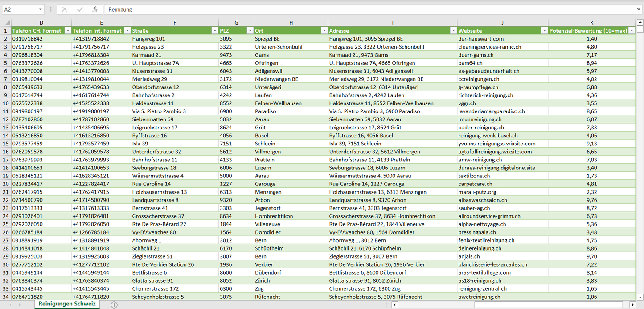The width and height of the screenshot is (644, 309).
Task: Select column K header
Action: (x=591, y=23)
